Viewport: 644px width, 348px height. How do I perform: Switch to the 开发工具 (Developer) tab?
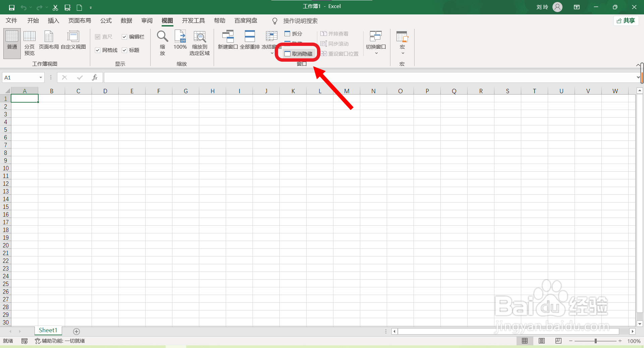[194, 21]
